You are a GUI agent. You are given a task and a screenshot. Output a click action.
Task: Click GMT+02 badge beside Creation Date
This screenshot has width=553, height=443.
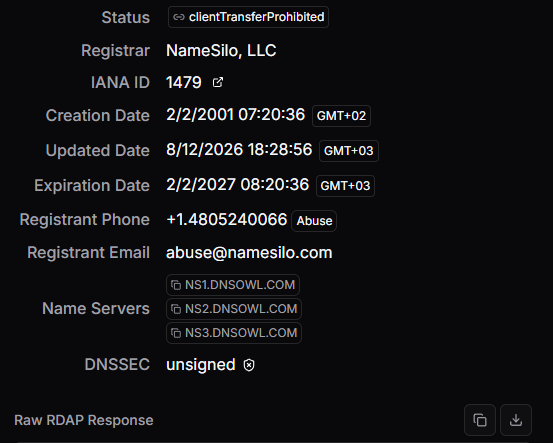pos(341,116)
